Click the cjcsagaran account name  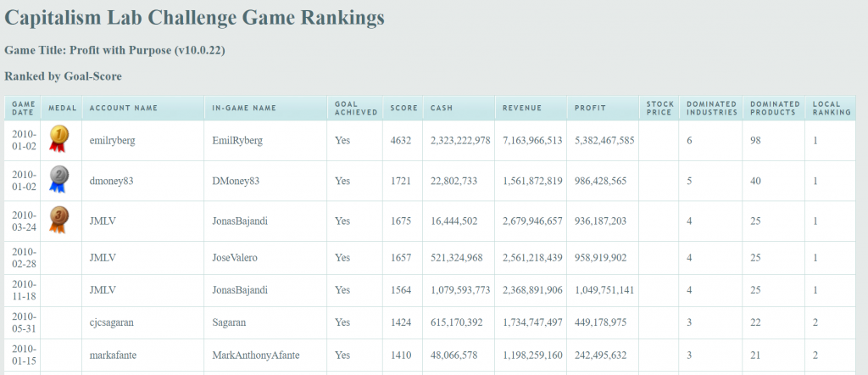coord(113,323)
